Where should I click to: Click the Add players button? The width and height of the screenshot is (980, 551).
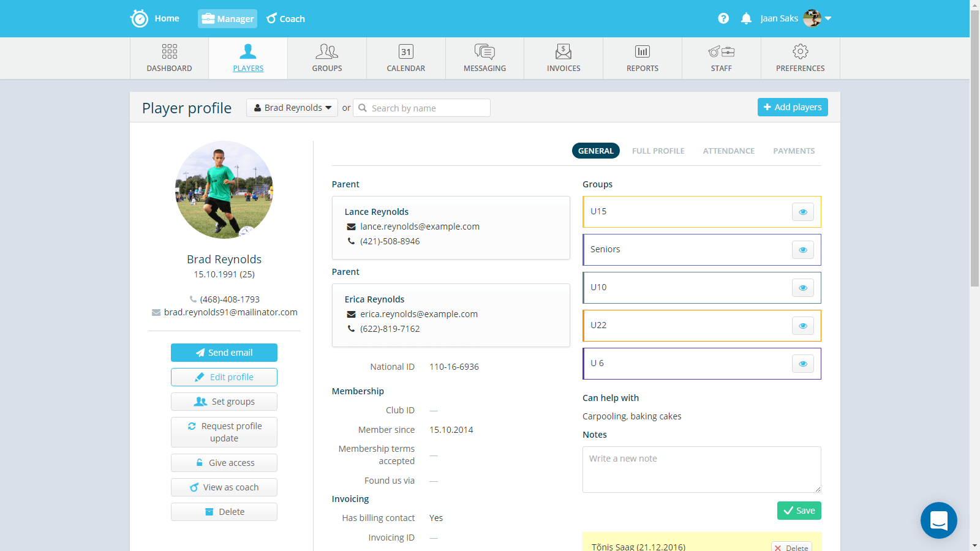[x=793, y=107]
